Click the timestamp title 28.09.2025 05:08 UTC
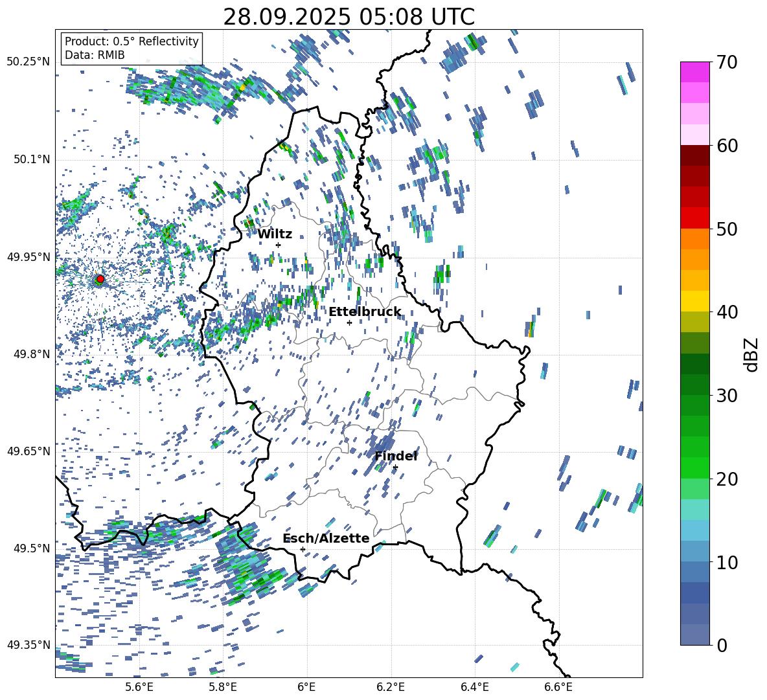 [x=349, y=17]
